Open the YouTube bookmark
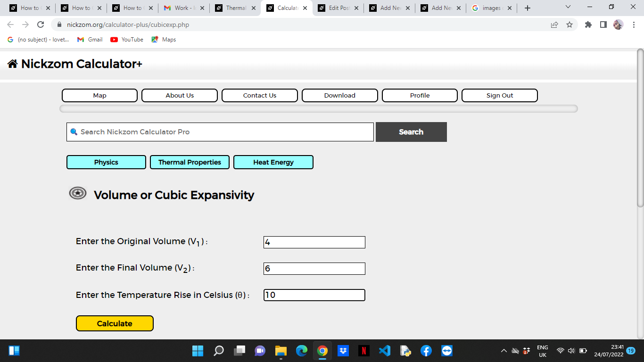 (x=127, y=40)
